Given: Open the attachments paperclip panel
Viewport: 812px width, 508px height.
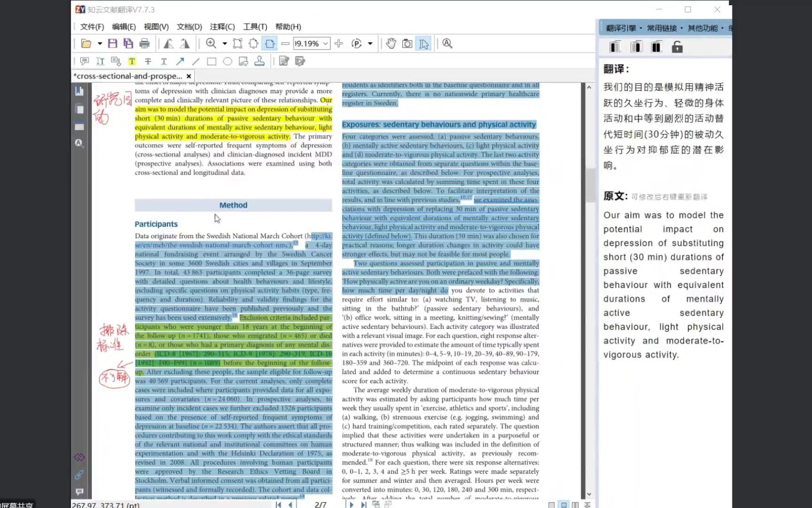Looking at the screenshot, I should [79, 475].
